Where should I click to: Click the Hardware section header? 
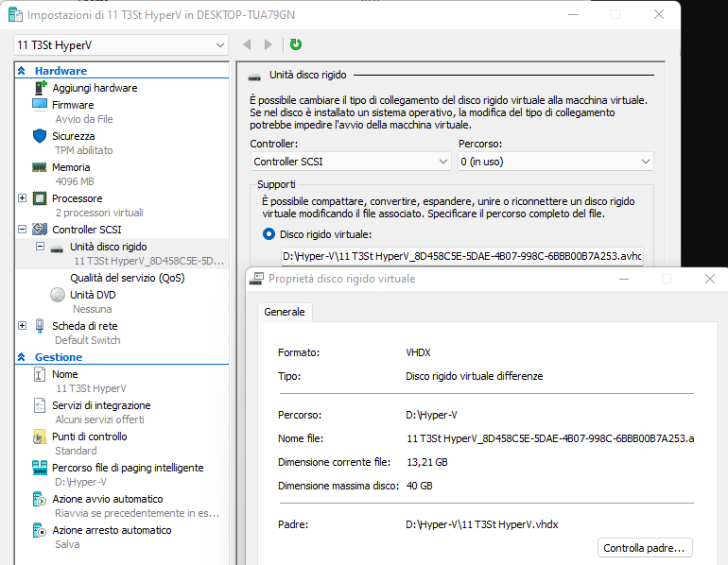click(61, 71)
